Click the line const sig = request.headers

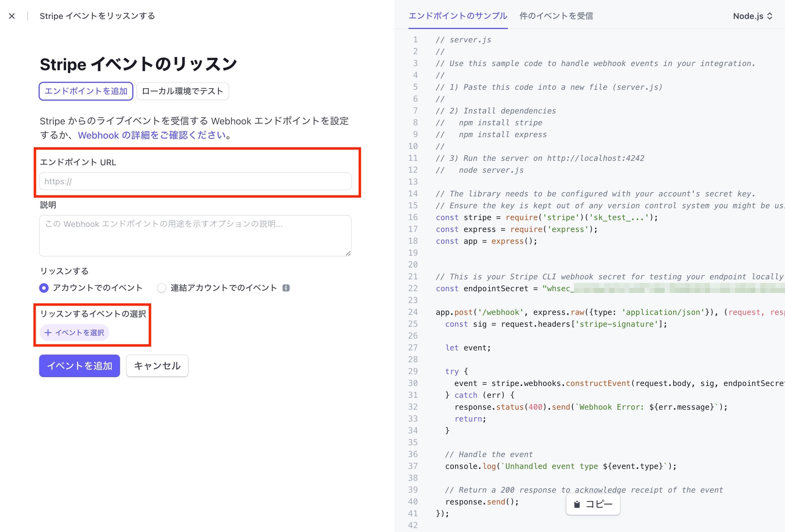pyautogui.click(x=556, y=324)
